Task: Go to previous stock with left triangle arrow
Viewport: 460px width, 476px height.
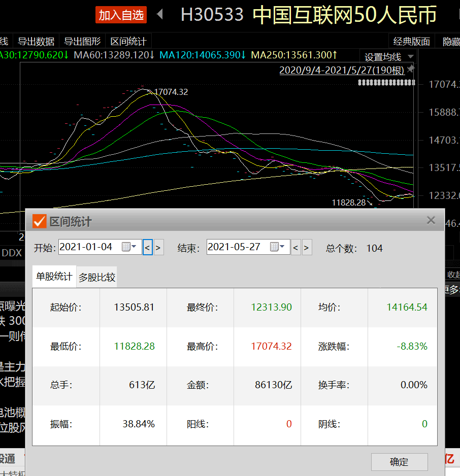Action: (160, 14)
